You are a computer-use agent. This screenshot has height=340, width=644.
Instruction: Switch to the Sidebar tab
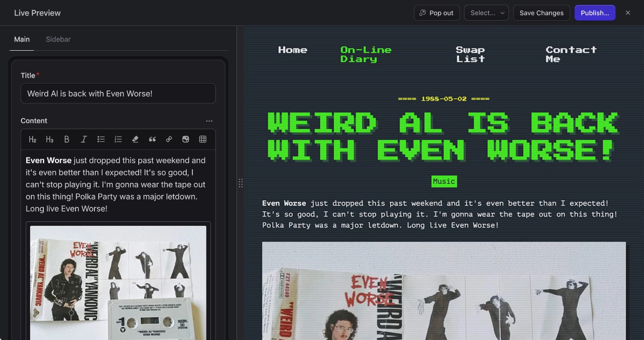tap(58, 39)
